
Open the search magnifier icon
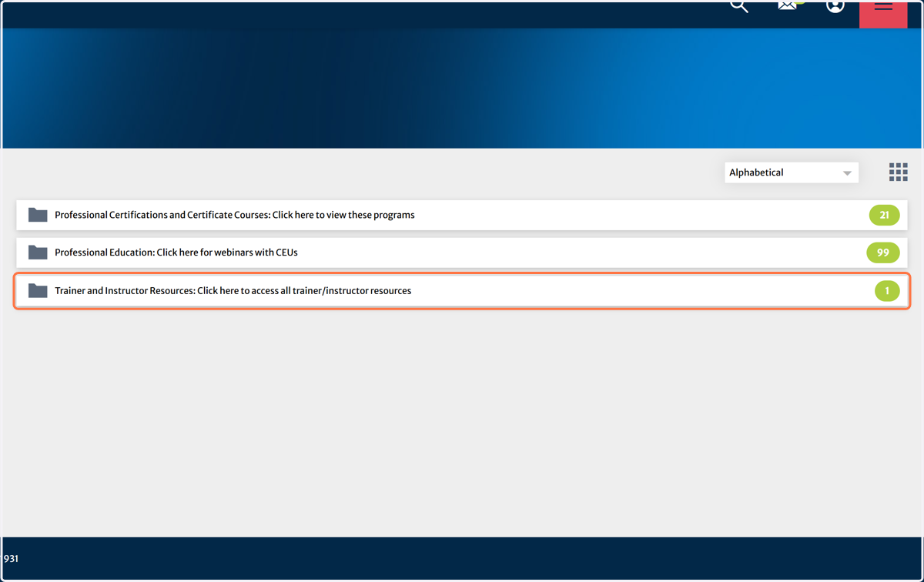click(739, 6)
